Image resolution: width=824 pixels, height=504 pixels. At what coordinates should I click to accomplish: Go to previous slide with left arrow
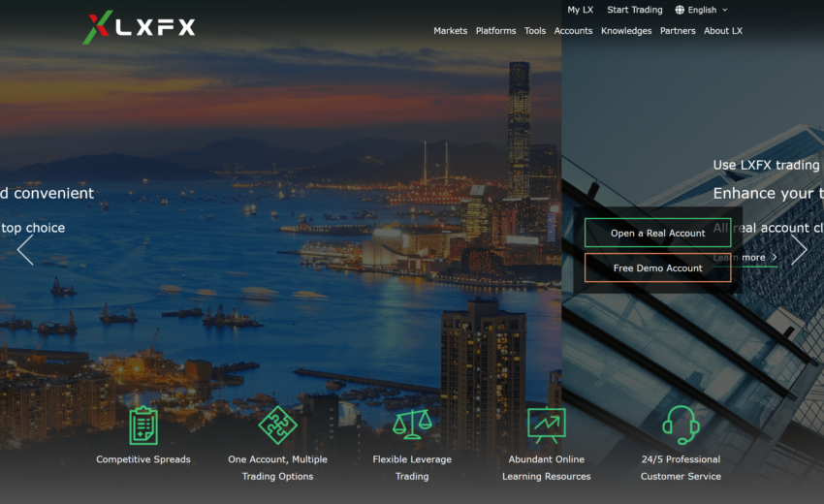[x=25, y=250]
